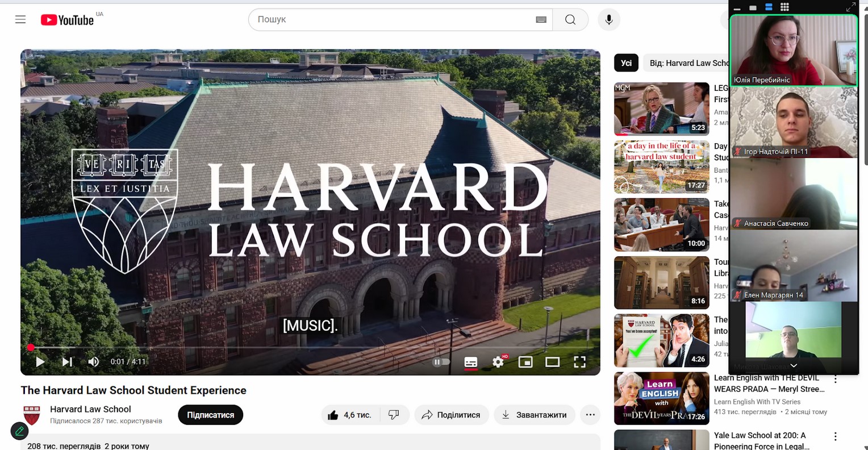Open the Harvard Law School channel name link
868x450 pixels.
90,409
